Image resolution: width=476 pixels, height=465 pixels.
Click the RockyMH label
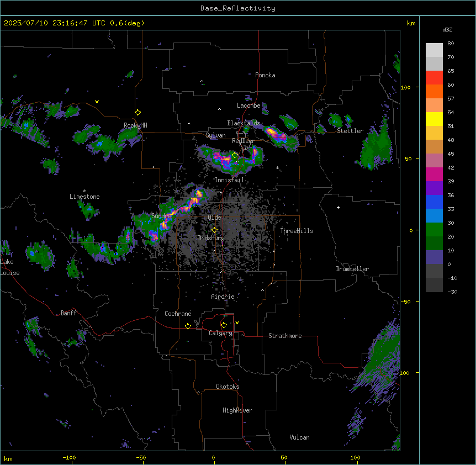click(135, 125)
